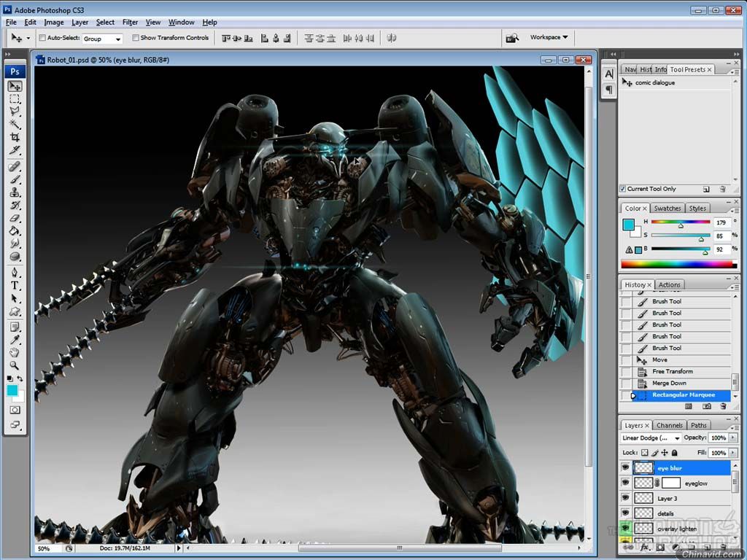The image size is (747, 560).
Task: Select the Paint Bucket tool
Action: [x=15, y=231]
